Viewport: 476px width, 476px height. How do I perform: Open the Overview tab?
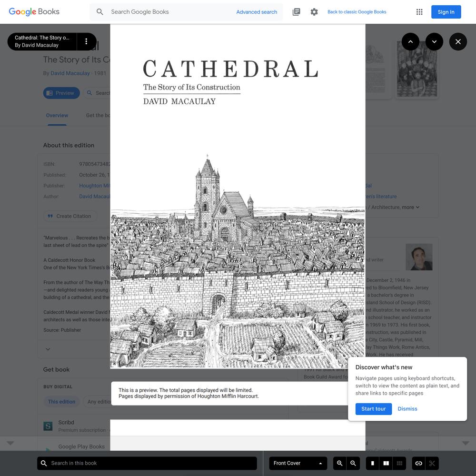pos(57,115)
